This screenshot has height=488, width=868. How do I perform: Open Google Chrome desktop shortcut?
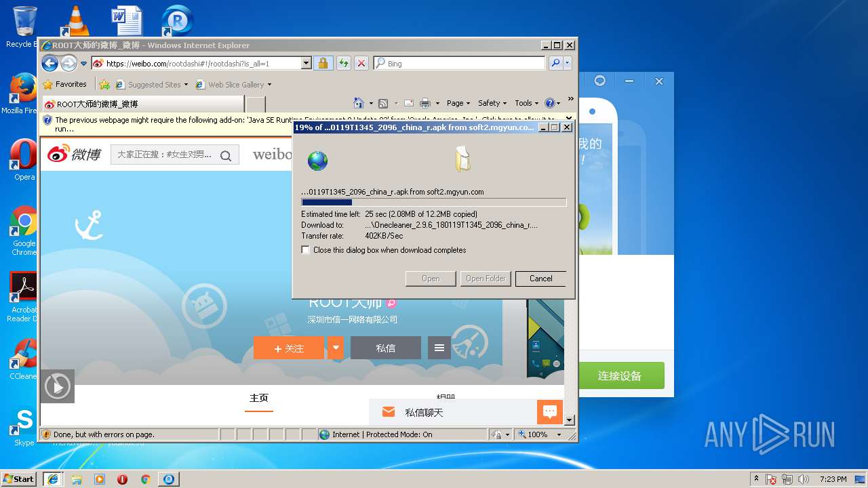point(24,231)
